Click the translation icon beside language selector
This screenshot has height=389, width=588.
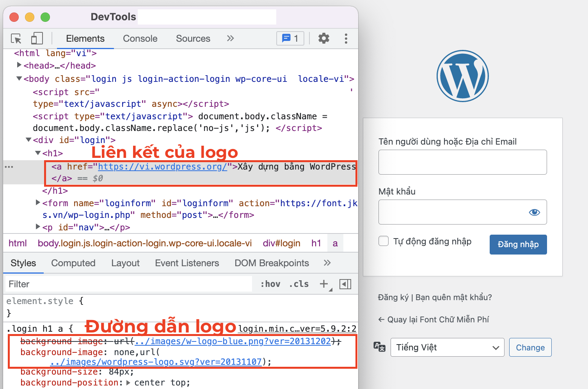tap(379, 347)
